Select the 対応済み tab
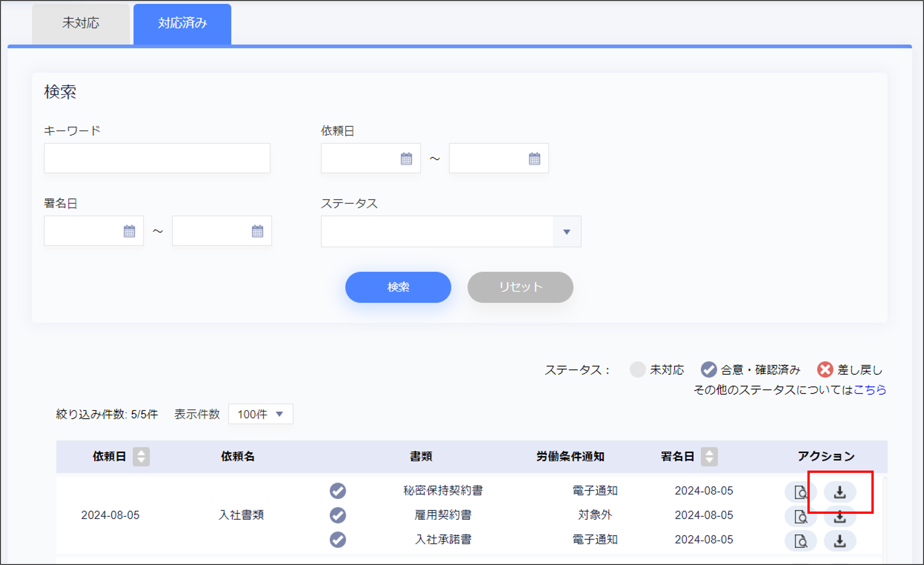 [x=182, y=24]
